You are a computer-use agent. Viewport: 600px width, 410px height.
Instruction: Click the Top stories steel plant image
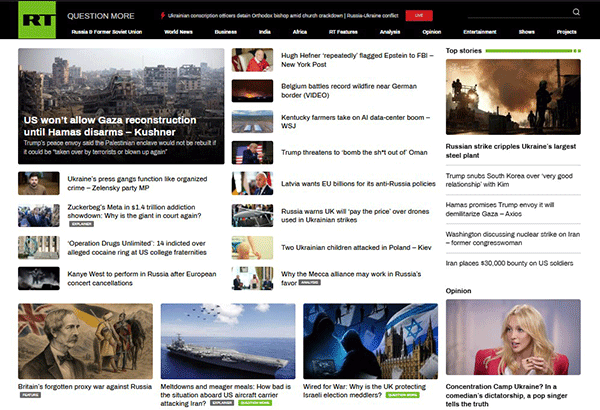point(513,97)
